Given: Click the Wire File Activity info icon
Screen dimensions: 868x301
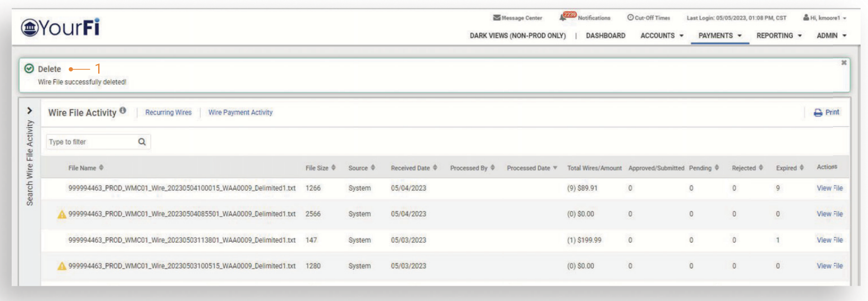Looking at the screenshot, I should coord(123,110).
